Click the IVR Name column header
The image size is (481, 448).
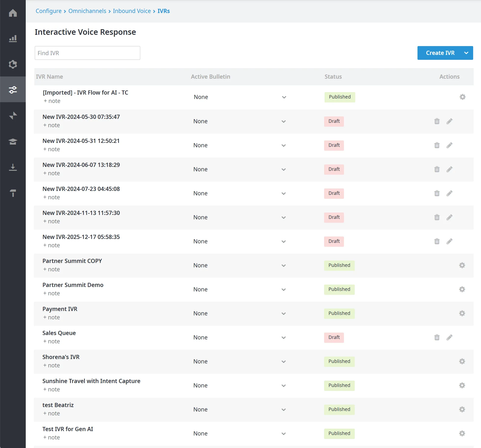coord(50,77)
